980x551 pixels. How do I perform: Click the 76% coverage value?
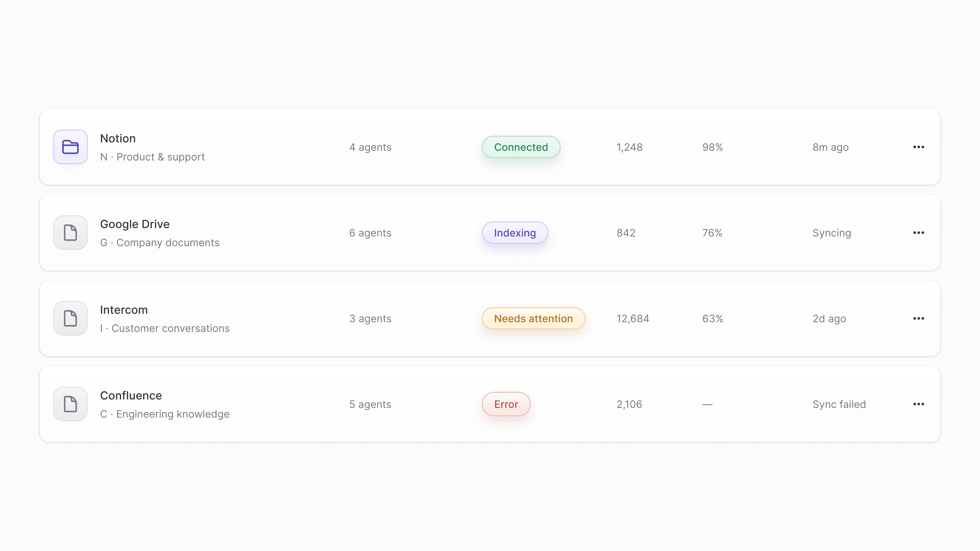pos(712,233)
